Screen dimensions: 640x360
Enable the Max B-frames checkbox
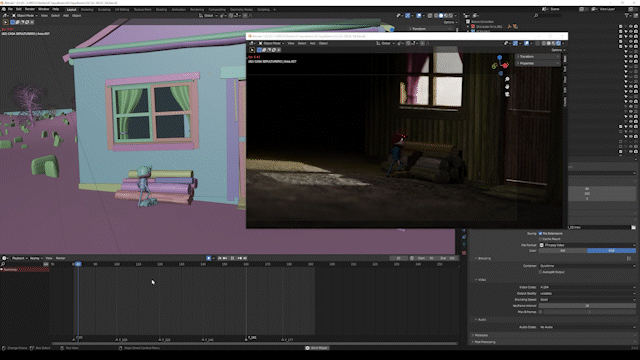[x=540, y=312]
